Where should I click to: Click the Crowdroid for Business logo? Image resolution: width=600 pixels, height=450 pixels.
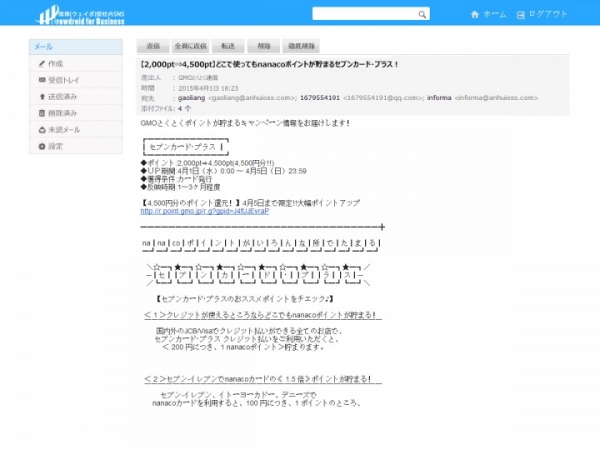80,15
